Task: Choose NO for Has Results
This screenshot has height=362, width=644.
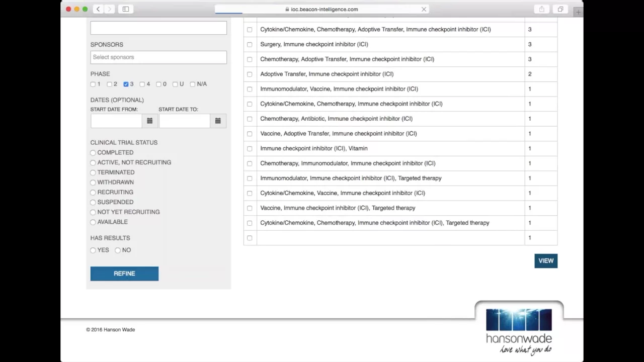Action: tap(118, 250)
